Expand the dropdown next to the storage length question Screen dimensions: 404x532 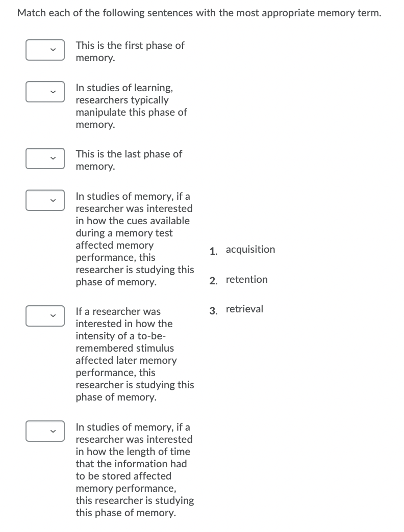45,431
